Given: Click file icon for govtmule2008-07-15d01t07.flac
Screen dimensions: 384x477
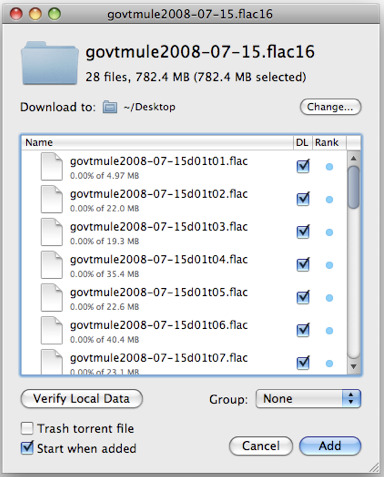Looking at the screenshot, I should click(x=52, y=361).
